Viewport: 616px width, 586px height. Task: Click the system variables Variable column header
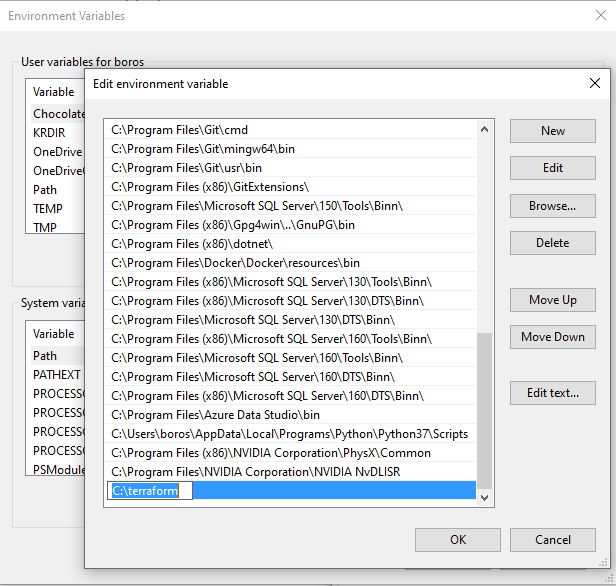(55, 333)
